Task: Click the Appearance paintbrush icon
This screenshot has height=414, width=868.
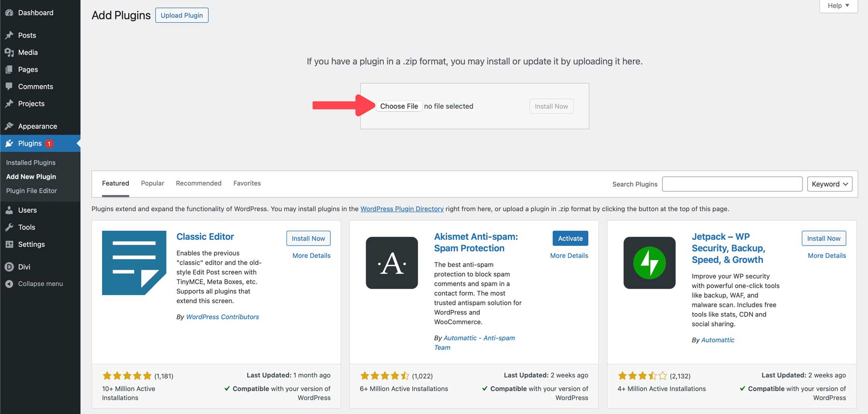Action: (9, 126)
